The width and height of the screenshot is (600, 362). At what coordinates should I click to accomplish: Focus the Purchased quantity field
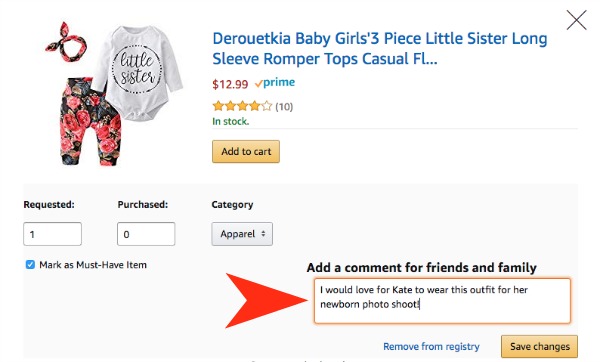pos(146,234)
